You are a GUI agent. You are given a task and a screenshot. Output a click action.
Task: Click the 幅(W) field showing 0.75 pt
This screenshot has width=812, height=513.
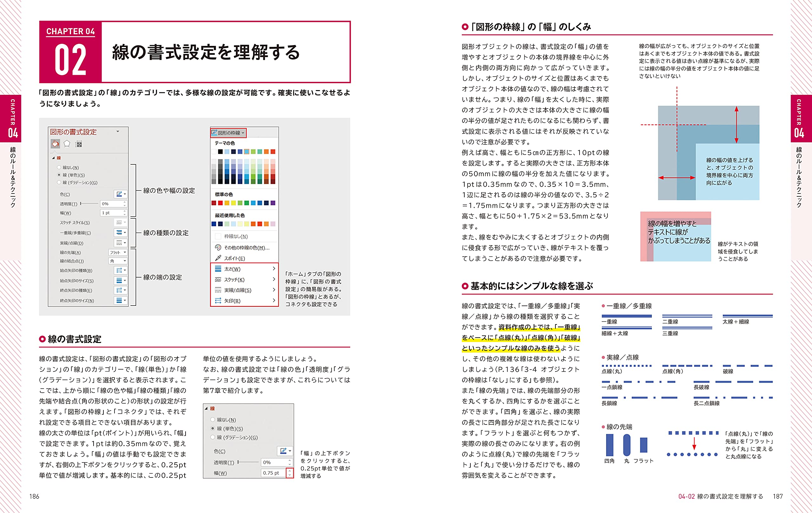pos(273,473)
